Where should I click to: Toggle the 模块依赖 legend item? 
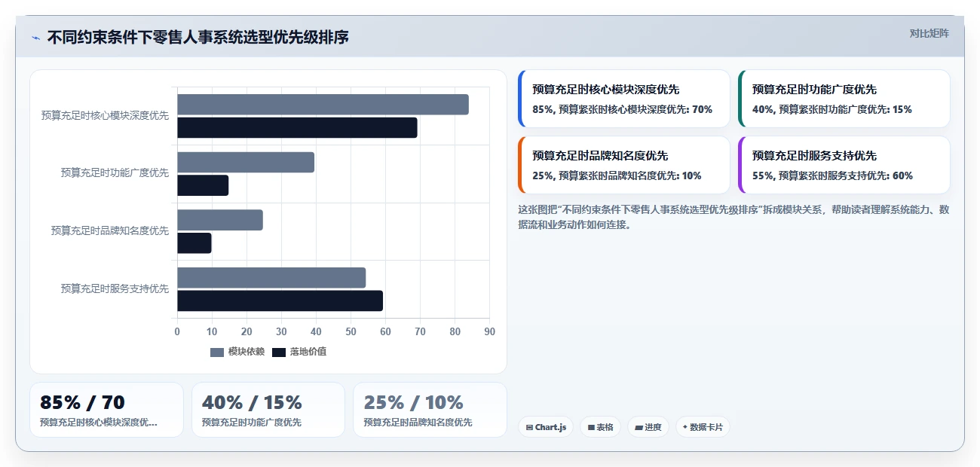tap(237, 352)
